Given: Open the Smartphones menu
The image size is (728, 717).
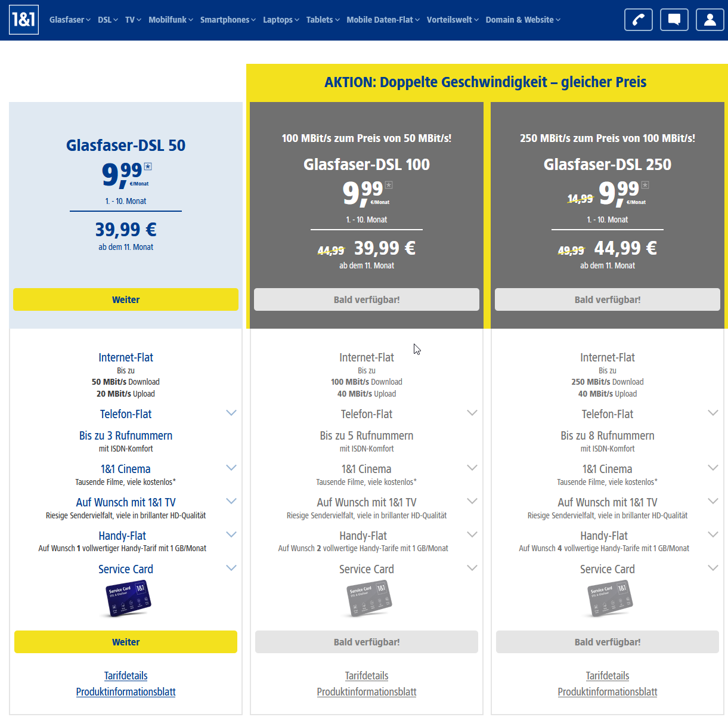Looking at the screenshot, I should coord(228,20).
